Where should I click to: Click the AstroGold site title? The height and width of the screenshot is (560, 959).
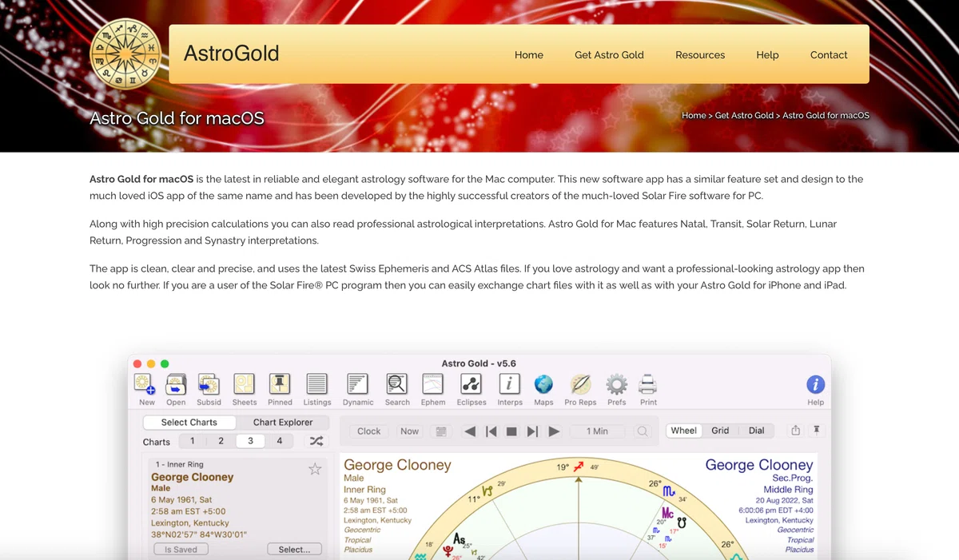click(x=232, y=54)
